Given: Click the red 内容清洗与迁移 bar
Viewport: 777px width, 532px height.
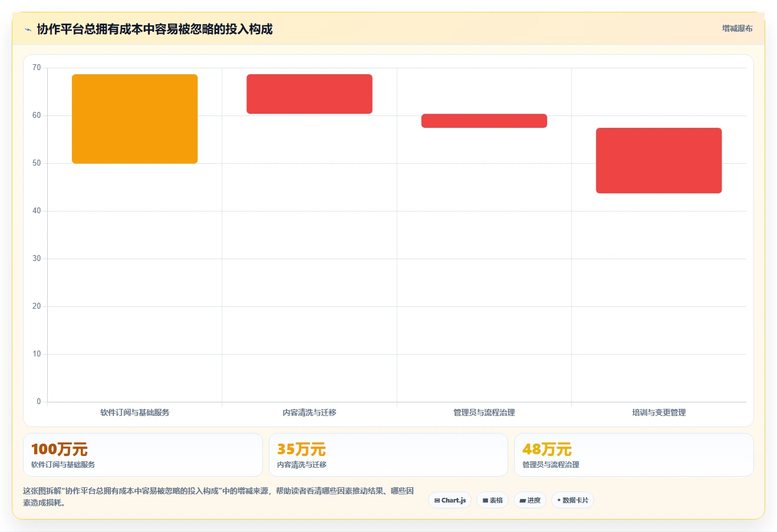Looking at the screenshot, I should (310, 94).
